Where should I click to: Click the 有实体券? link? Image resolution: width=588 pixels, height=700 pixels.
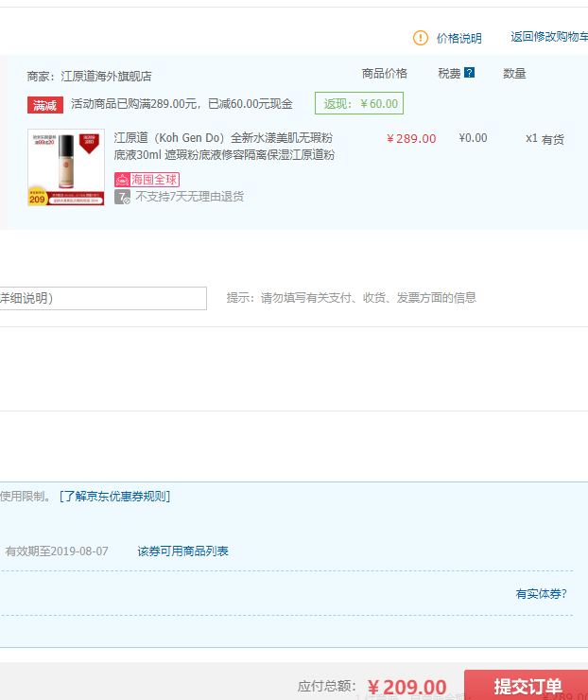click(541, 594)
